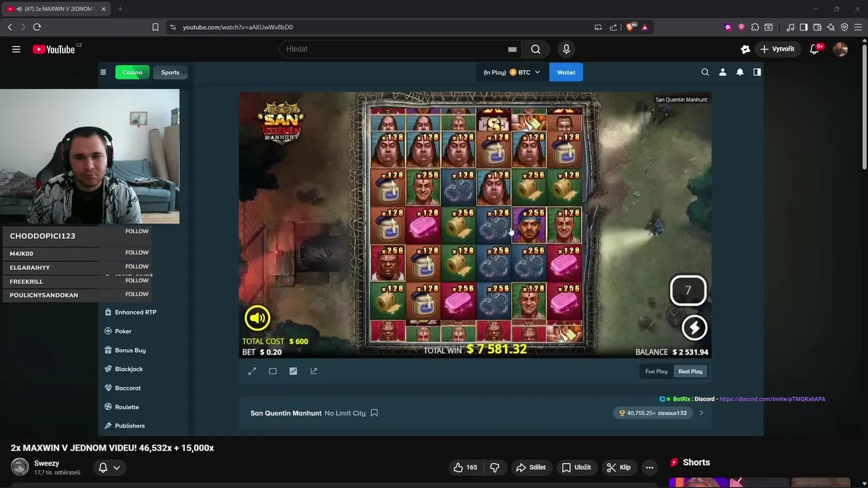Open the browser main menu
The width and height of the screenshot is (868, 488).
coord(858,27)
